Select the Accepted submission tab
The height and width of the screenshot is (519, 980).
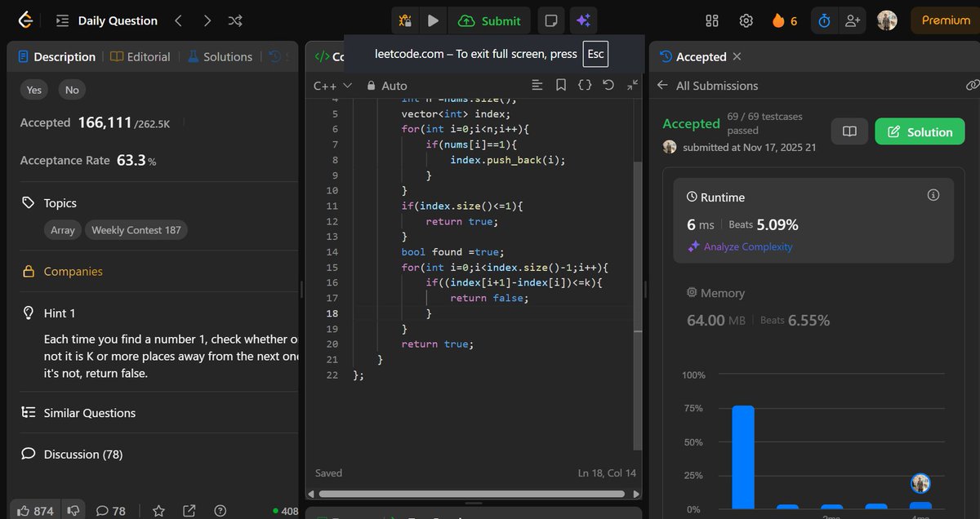tap(693, 56)
